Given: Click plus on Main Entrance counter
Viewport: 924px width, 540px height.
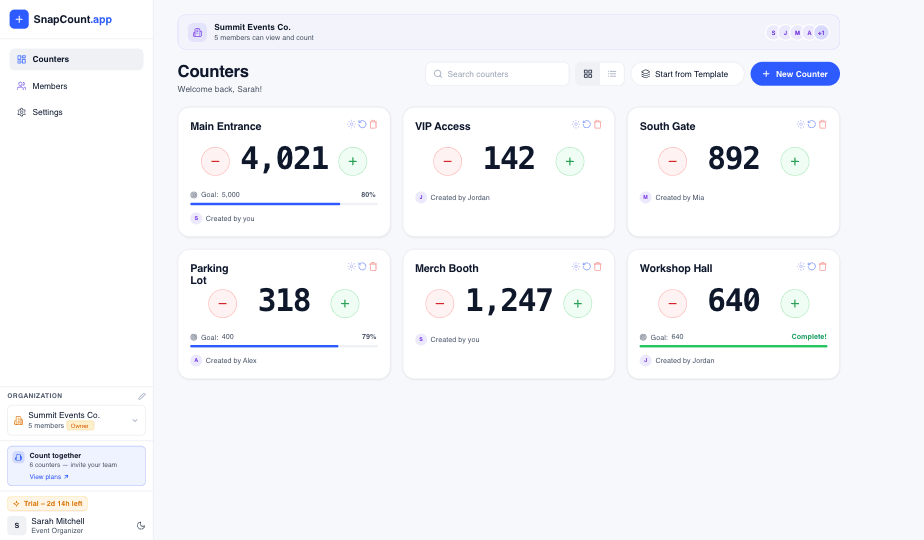Looking at the screenshot, I should click(x=352, y=161).
